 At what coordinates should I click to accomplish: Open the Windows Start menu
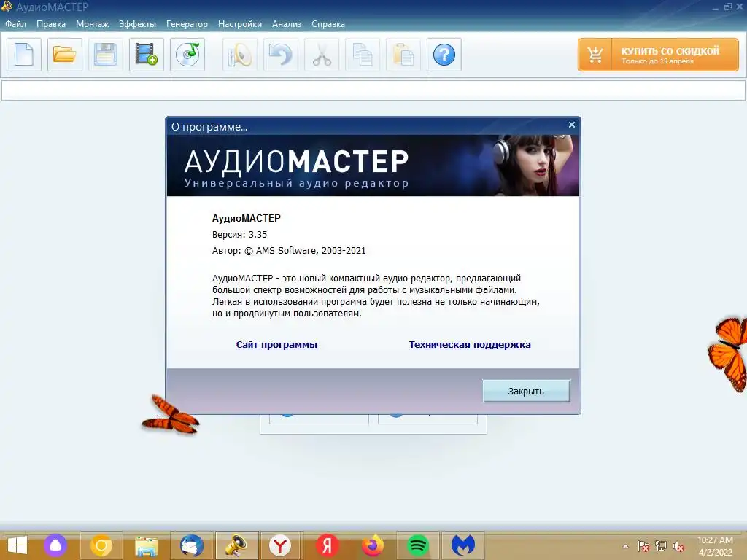pos(18,545)
